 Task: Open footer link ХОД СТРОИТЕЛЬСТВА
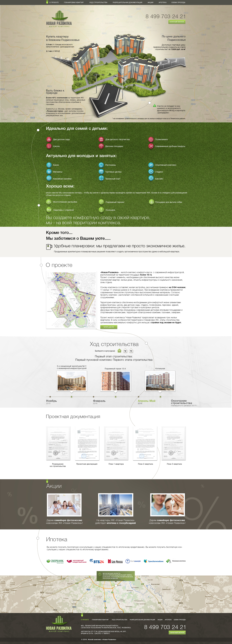(x=119, y=620)
